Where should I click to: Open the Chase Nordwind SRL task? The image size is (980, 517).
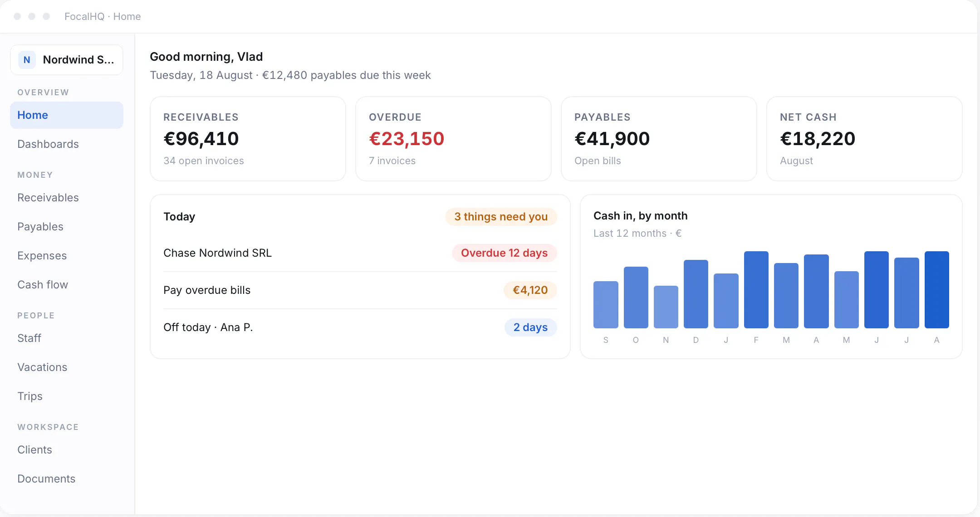pos(360,253)
